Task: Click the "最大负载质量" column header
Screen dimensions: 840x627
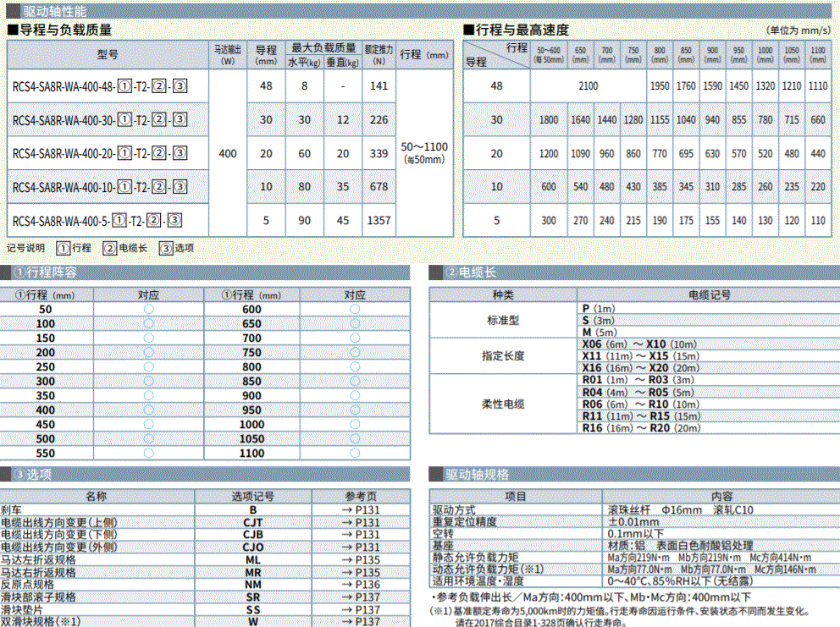Action: click(x=323, y=48)
